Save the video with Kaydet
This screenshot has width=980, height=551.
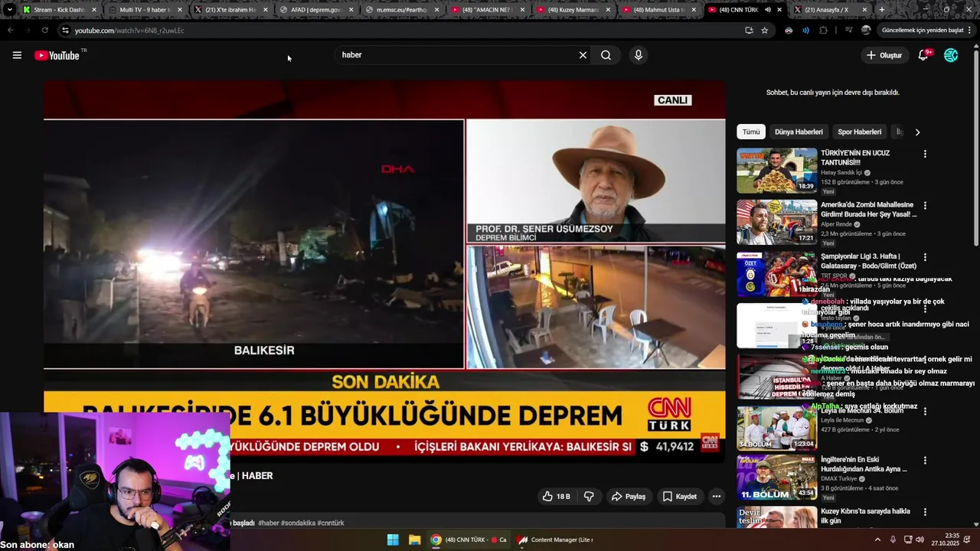pyautogui.click(x=680, y=497)
